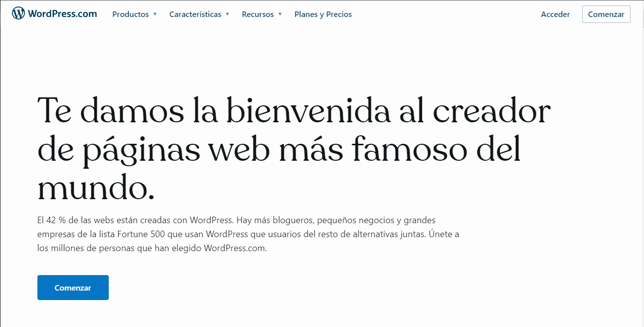Open the Recursos menu
Image resolution: width=644 pixels, height=327 pixels.
(258, 14)
